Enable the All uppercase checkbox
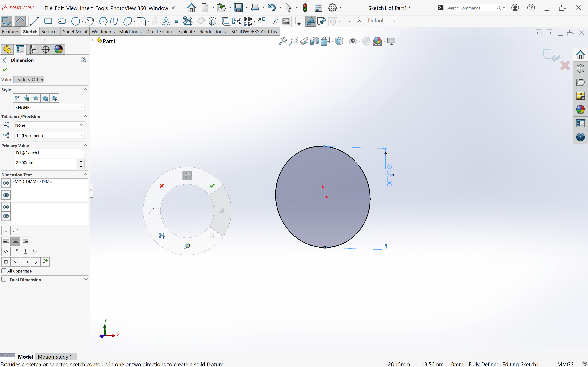 4,271
